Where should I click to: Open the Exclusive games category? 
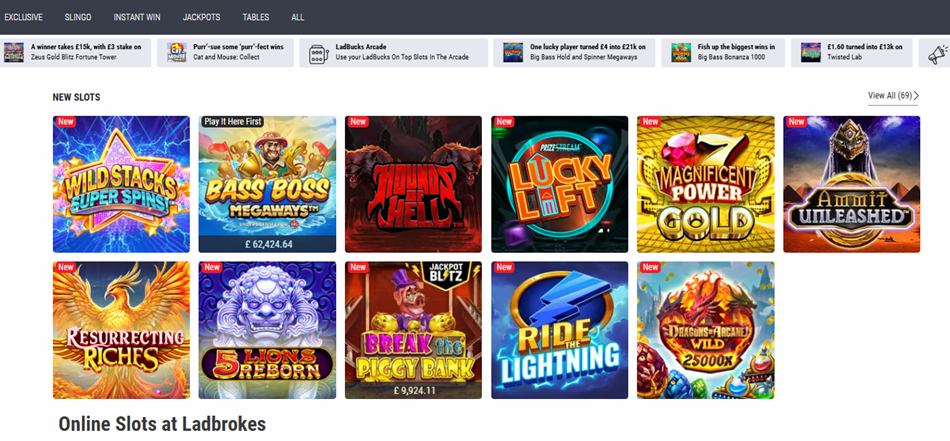click(x=24, y=17)
